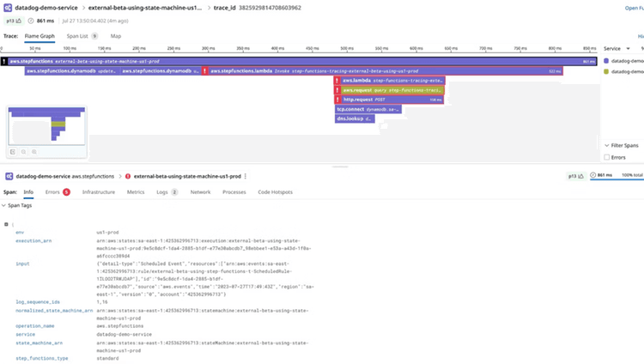Click olive green service color swatch in legend
Screen dimensions: 644x364
coord(606,71)
